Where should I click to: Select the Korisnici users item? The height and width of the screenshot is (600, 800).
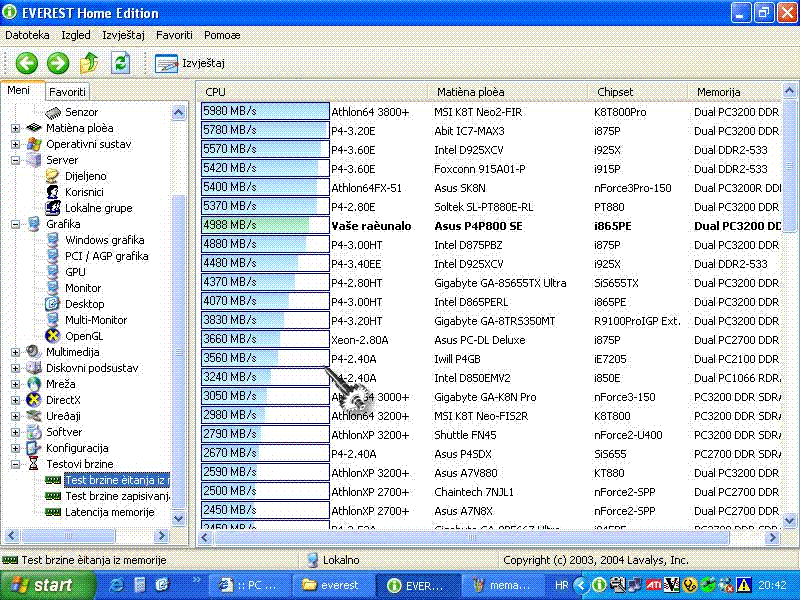85,192
